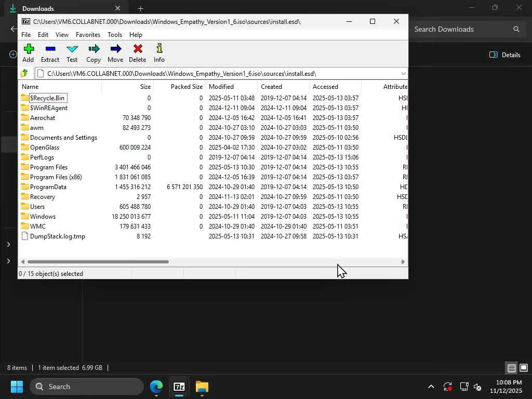Select the $WinREAgent folder name

(48, 108)
